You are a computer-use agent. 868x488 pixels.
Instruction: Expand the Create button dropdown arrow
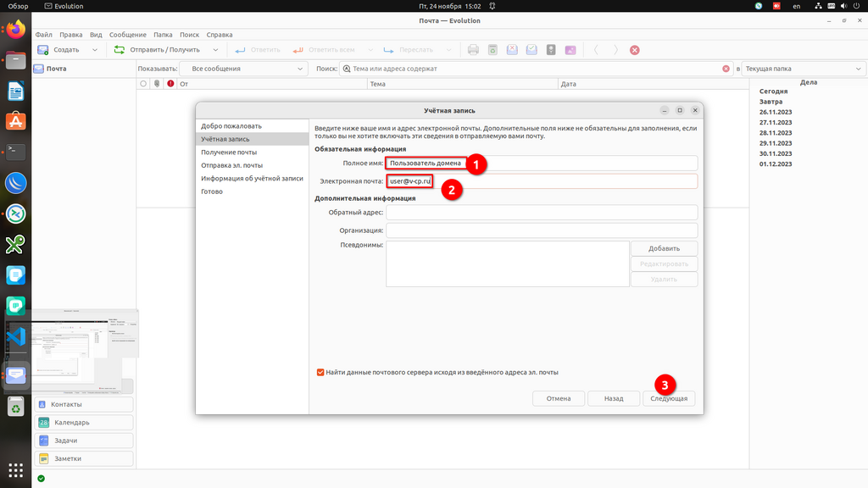click(x=95, y=50)
